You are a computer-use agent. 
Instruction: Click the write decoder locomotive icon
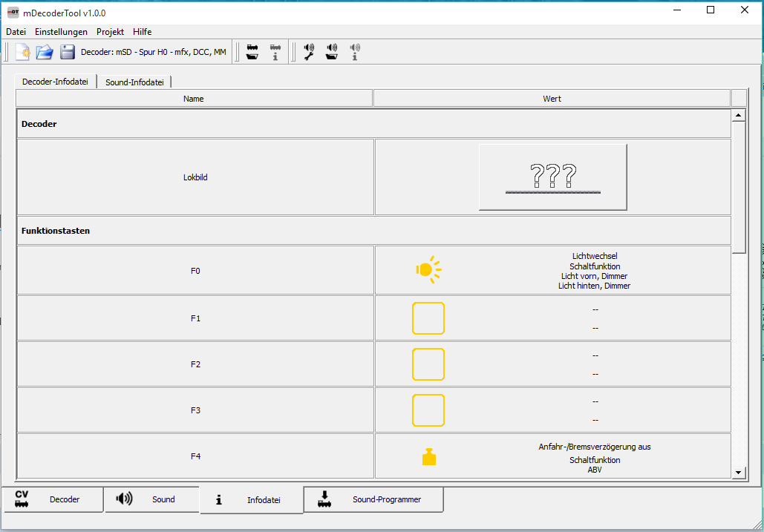click(252, 52)
